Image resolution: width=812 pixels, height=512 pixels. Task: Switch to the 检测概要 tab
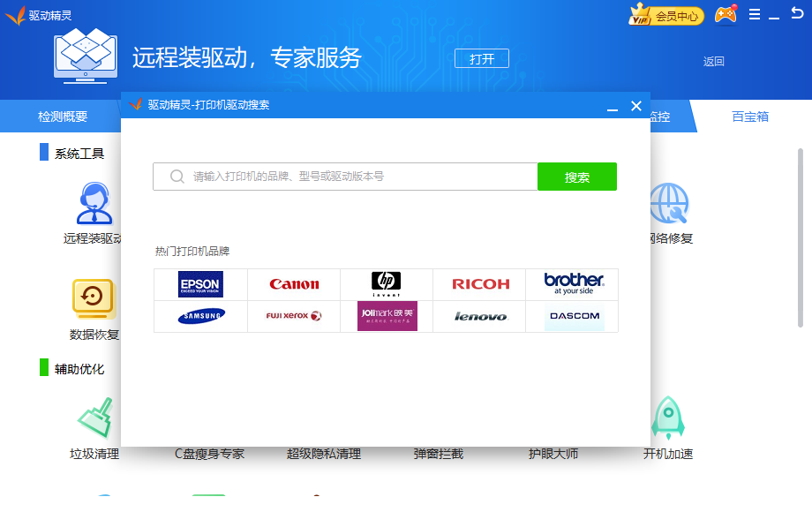pyautogui.click(x=63, y=117)
